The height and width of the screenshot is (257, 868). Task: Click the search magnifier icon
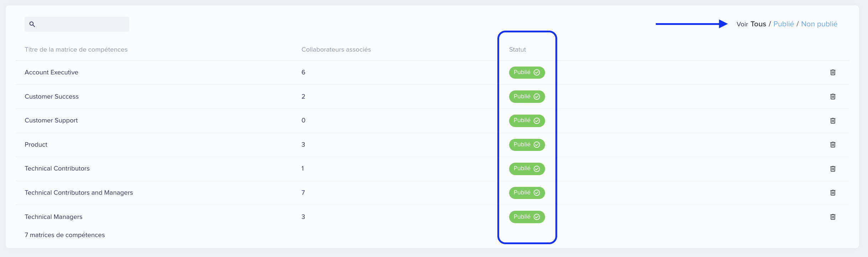click(32, 24)
